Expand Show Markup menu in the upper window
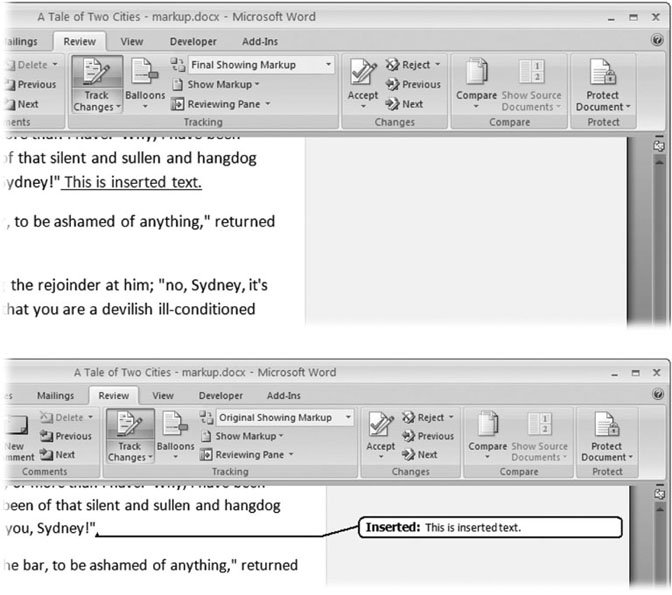Image resolution: width=672 pixels, height=595 pixels. [x=218, y=85]
